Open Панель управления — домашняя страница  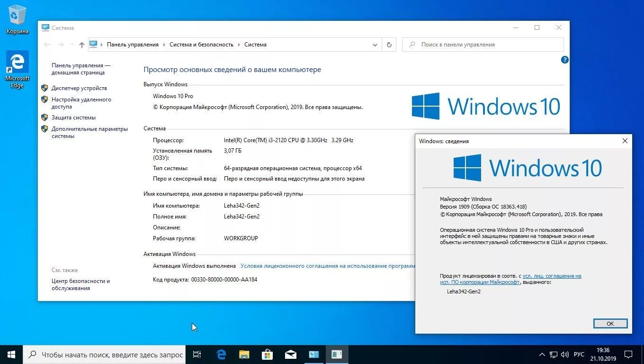click(x=81, y=69)
